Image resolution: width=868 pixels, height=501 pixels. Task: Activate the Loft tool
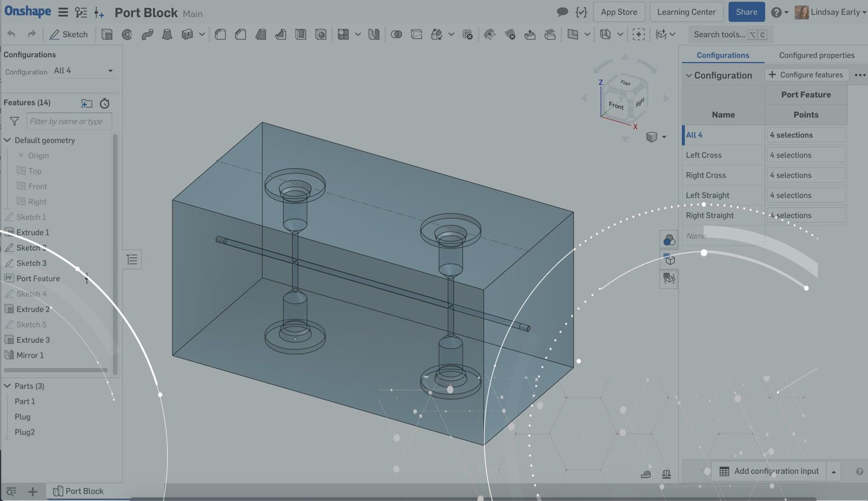tap(167, 34)
